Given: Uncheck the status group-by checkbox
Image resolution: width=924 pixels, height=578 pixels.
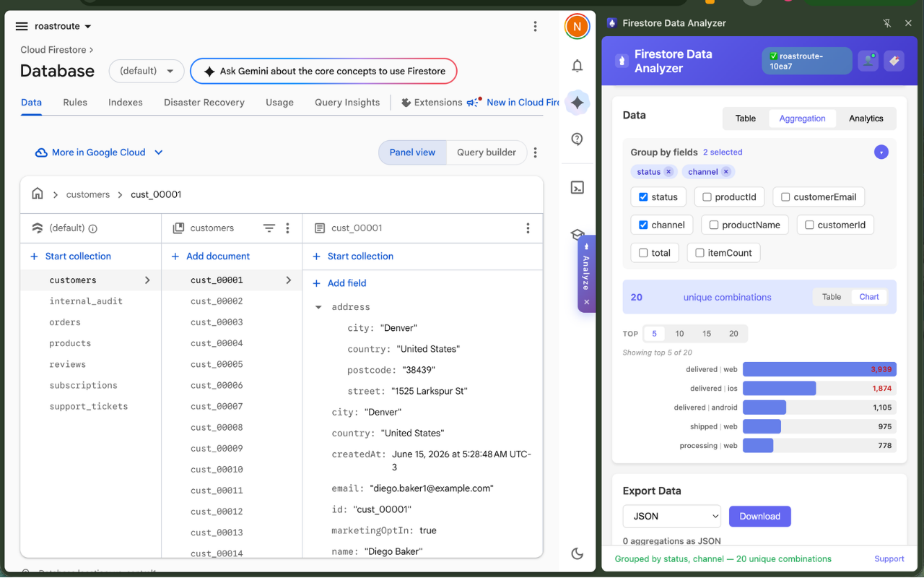Looking at the screenshot, I should point(643,197).
